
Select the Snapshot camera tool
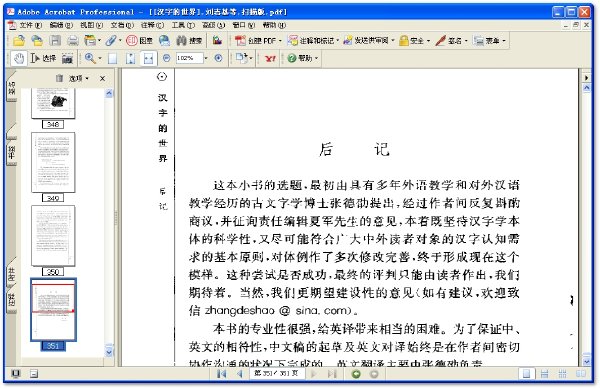(x=68, y=58)
